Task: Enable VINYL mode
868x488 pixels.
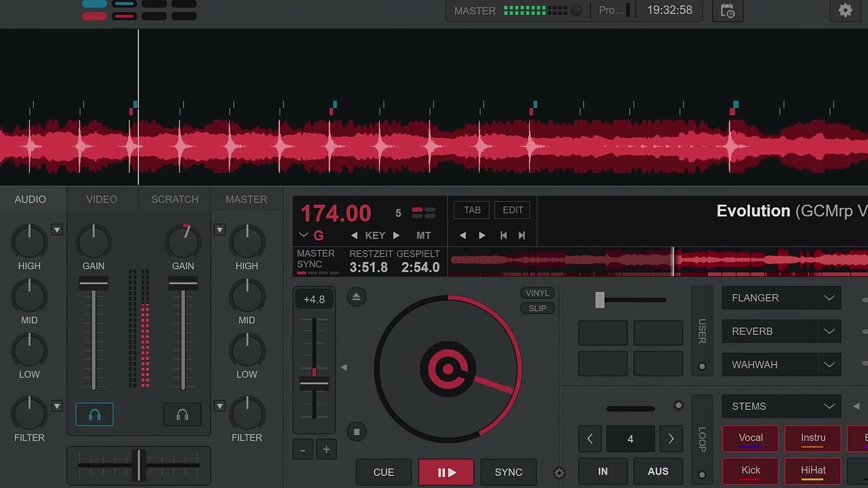Action: coord(538,293)
